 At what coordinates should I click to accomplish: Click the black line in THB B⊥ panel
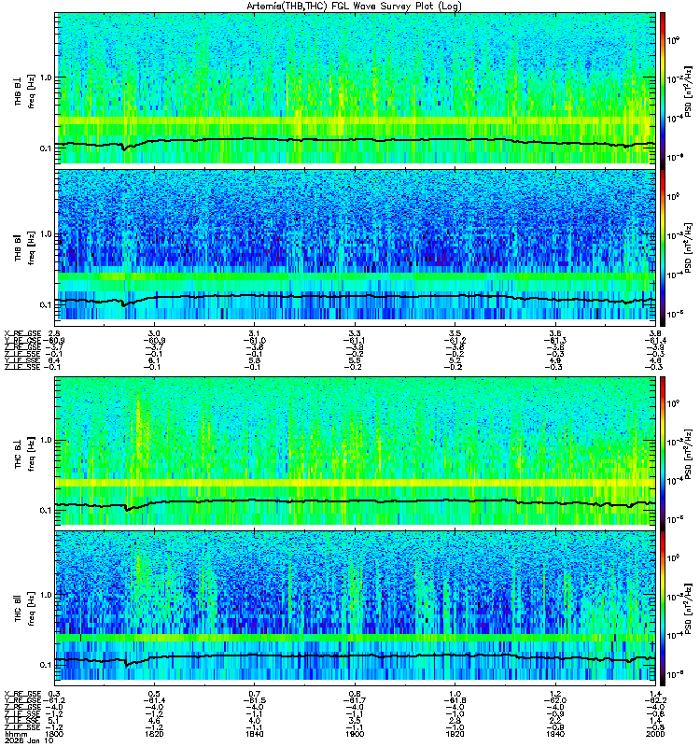coord(356,139)
